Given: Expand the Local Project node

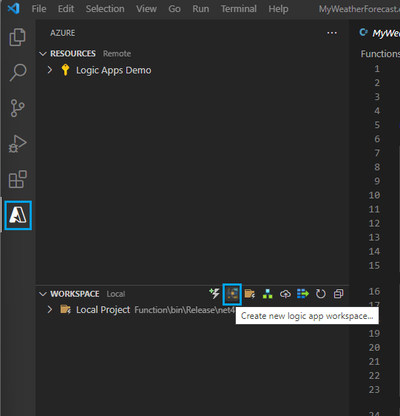Looking at the screenshot, I should [x=50, y=310].
